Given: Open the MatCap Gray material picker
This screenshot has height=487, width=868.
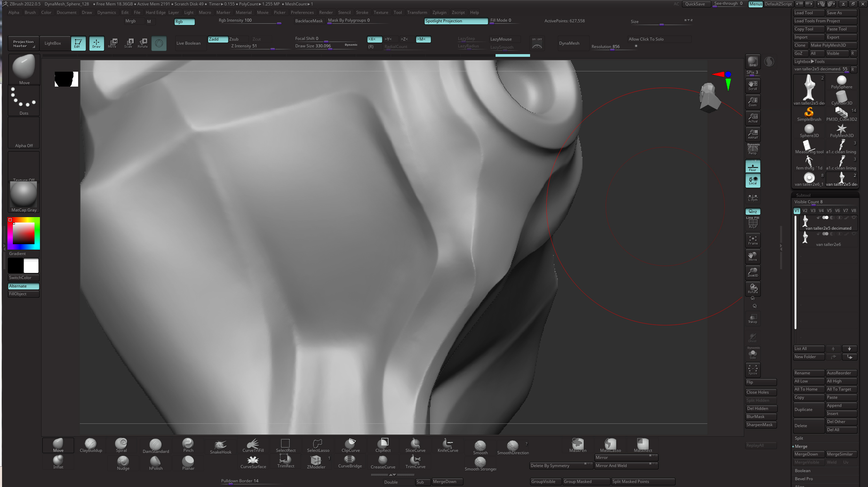Looking at the screenshot, I should pyautogui.click(x=24, y=197).
